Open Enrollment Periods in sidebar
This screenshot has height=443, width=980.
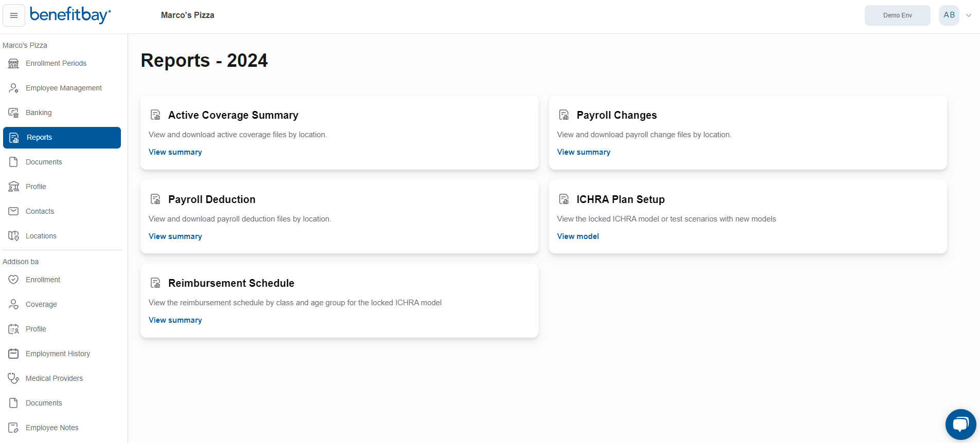click(x=62, y=63)
